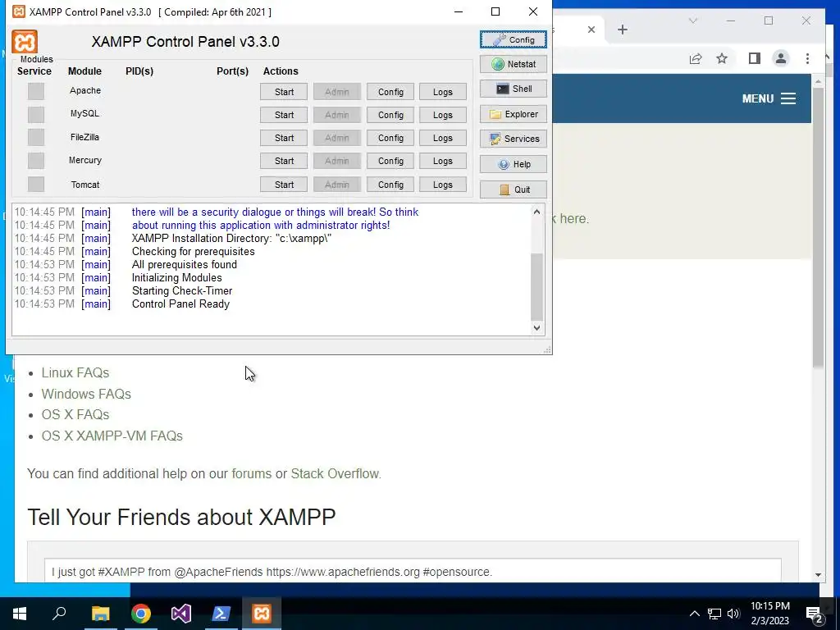Screen dimensions: 840x630
Task: Open XAMPP Config from the right-hand column
Action: (x=514, y=39)
